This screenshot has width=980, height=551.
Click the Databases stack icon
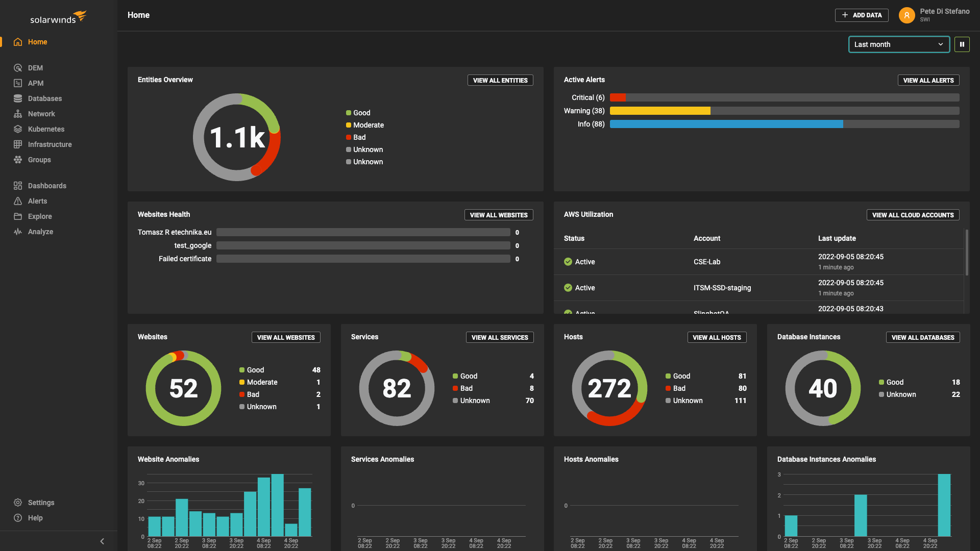pyautogui.click(x=18, y=98)
